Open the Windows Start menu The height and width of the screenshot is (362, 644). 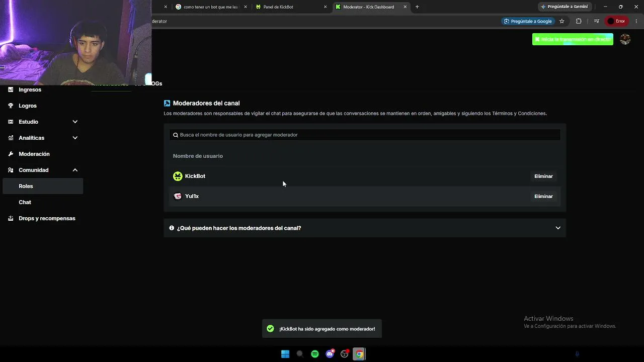285,354
